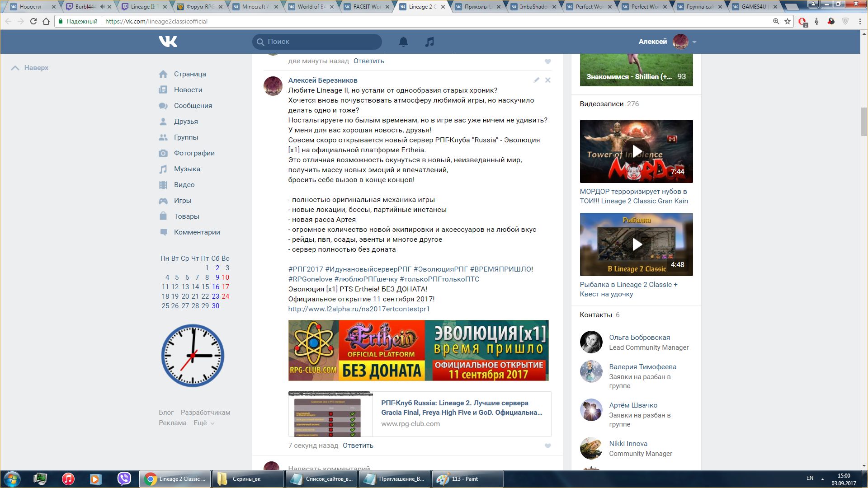Open the l2alpha.ru link in comment
The image size is (868, 488).
point(359,309)
